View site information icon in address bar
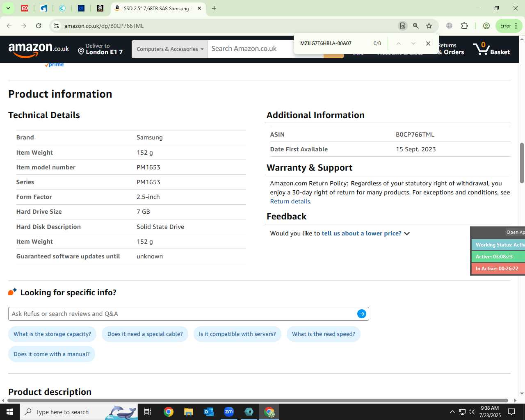The image size is (525, 420). [56, 26]
